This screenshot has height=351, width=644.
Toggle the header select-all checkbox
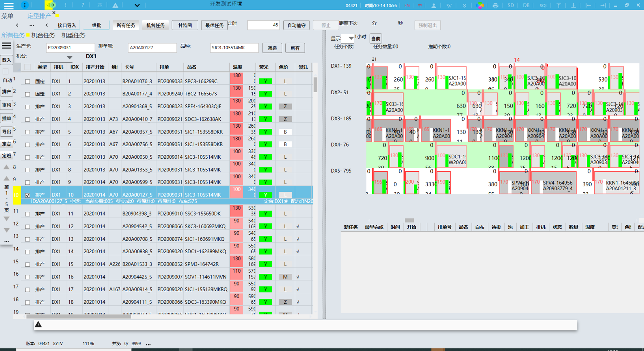pos(28,67)
